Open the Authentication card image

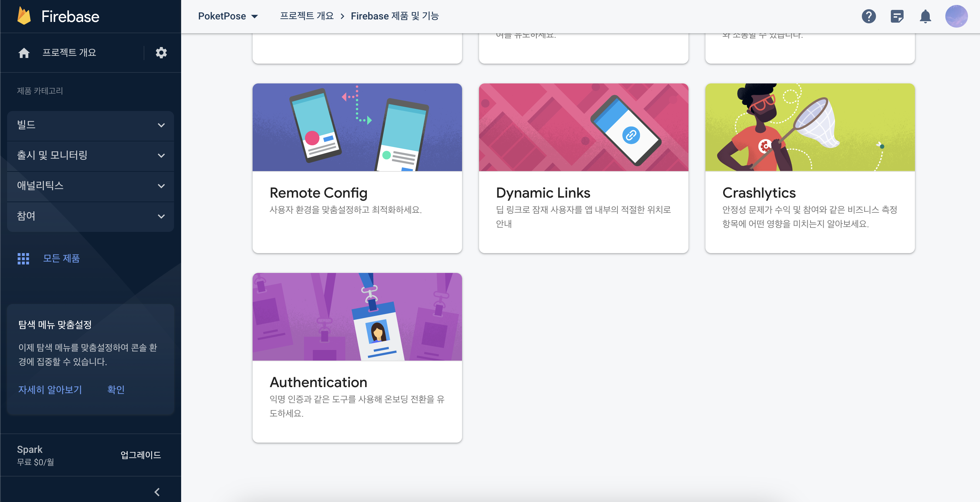pos(357,316)
